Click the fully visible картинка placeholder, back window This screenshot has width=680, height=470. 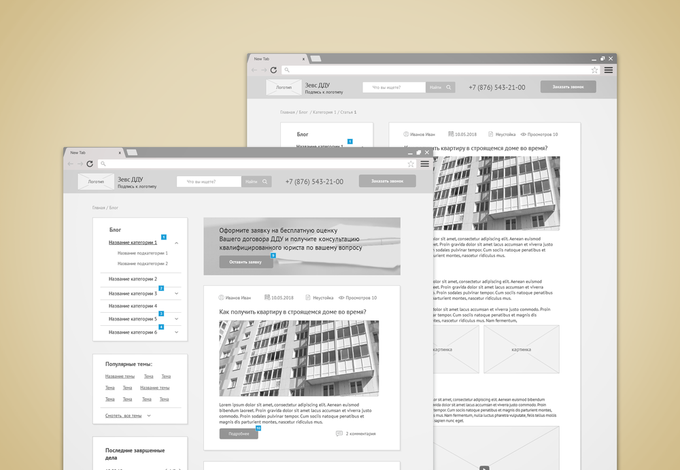[x=522, y=349]
